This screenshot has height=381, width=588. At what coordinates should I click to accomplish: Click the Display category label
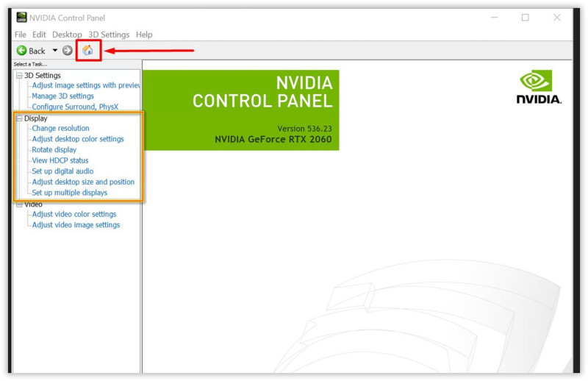(x=35, y=118)
